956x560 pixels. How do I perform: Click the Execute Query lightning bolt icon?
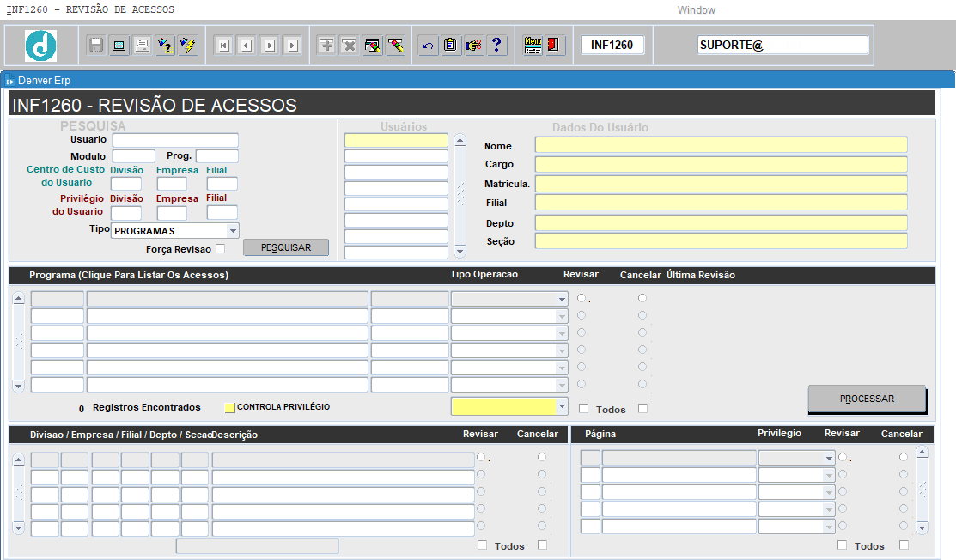point(188,46)
